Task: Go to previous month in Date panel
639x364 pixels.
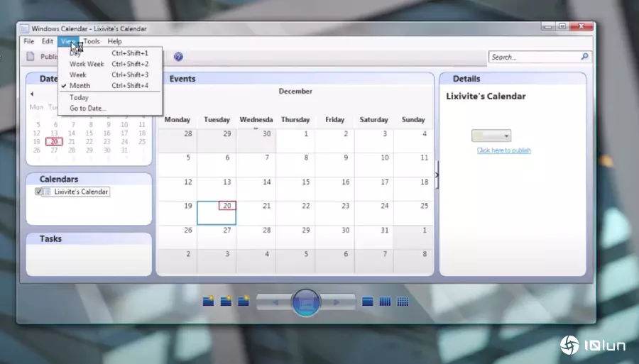Action: point(32,94)
